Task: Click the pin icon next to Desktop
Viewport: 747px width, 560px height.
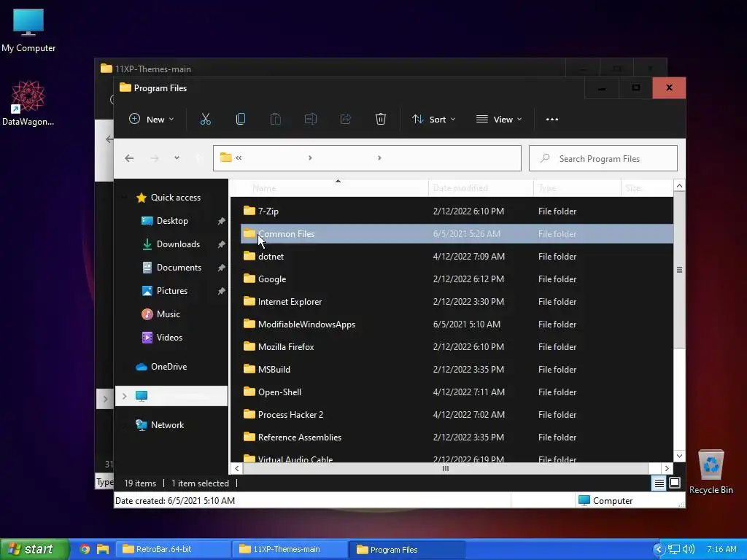Action: pyautogui.click(x=221, y=221)
